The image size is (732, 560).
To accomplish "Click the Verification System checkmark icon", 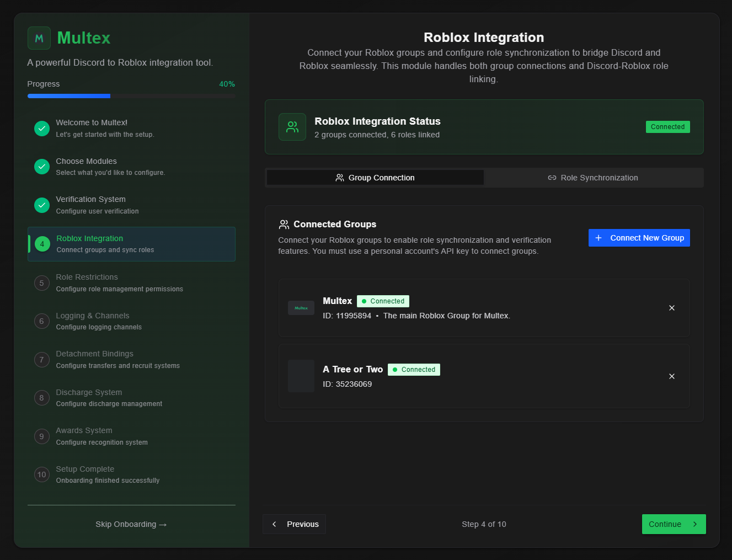I will tap(42, 205).
